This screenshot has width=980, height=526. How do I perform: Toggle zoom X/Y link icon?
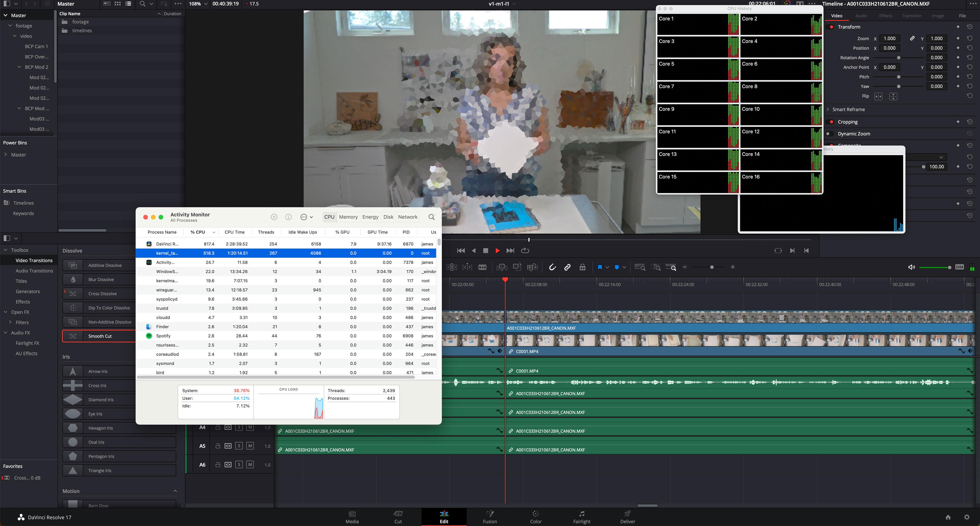(x=912, y=38)
